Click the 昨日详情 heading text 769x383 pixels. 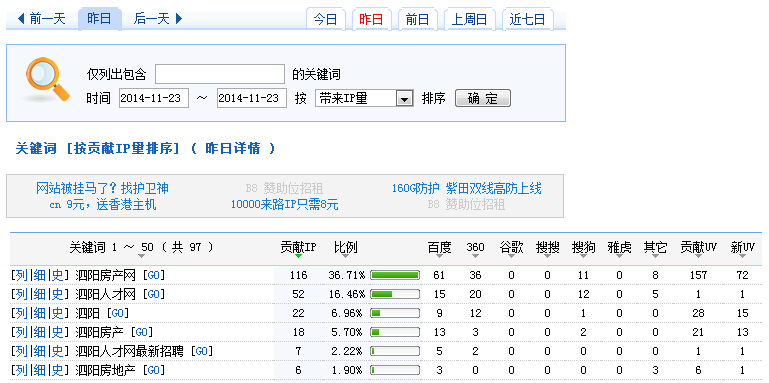tap(233, 149)
